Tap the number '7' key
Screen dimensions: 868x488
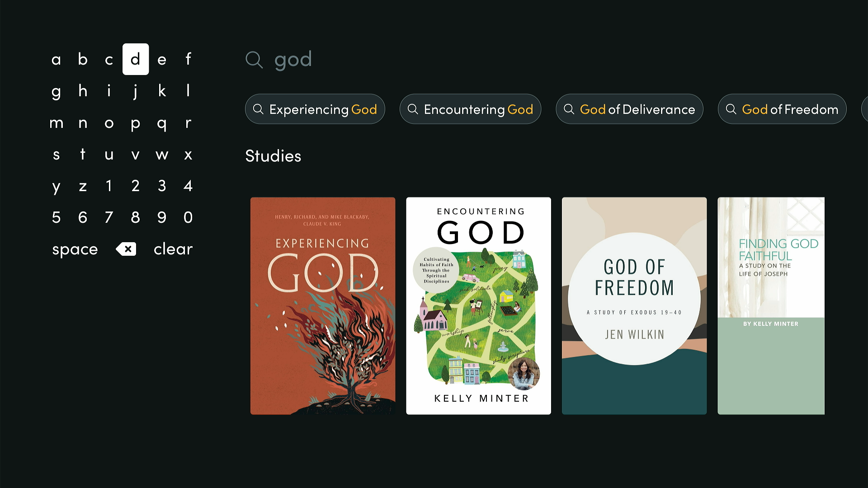click(109, 217)
